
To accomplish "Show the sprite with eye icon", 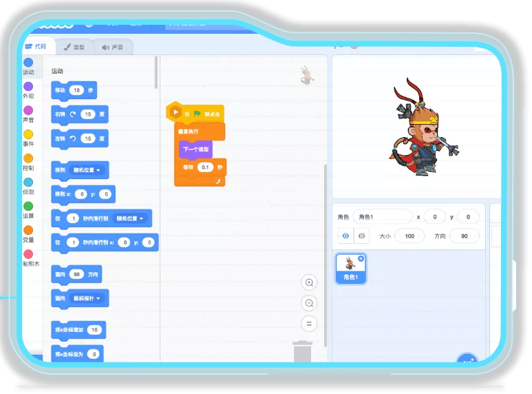I will 345,236.
